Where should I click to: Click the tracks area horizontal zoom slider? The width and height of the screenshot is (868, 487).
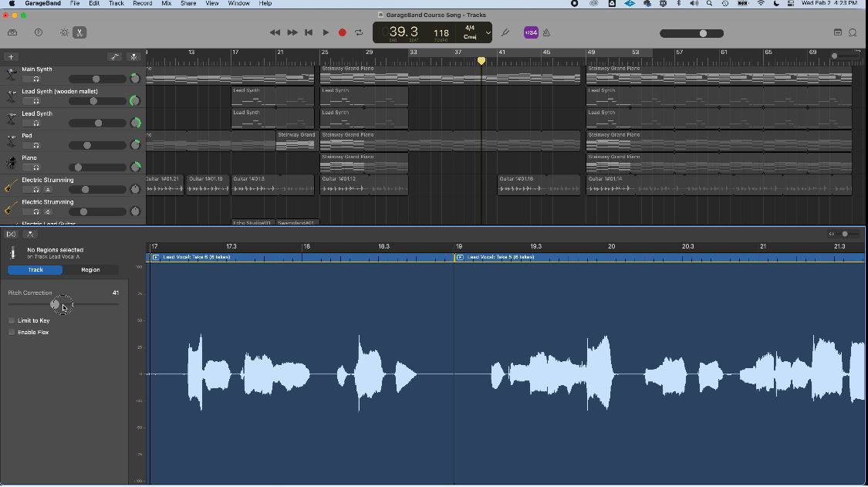[835, 56]
